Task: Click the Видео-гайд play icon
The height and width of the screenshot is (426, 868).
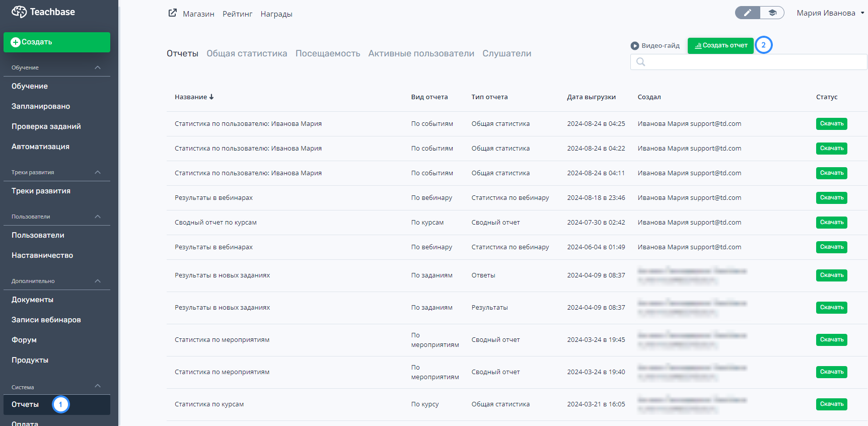Action: point(634,46)
